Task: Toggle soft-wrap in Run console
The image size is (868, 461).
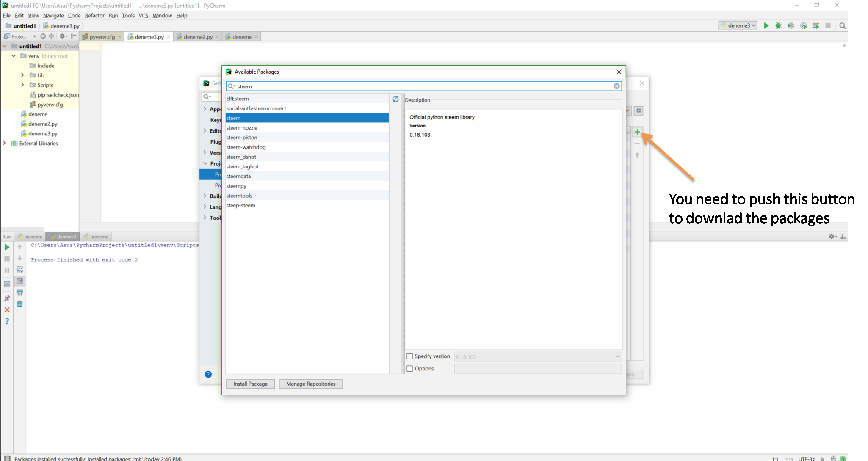Action: click(x=19, y=269)
